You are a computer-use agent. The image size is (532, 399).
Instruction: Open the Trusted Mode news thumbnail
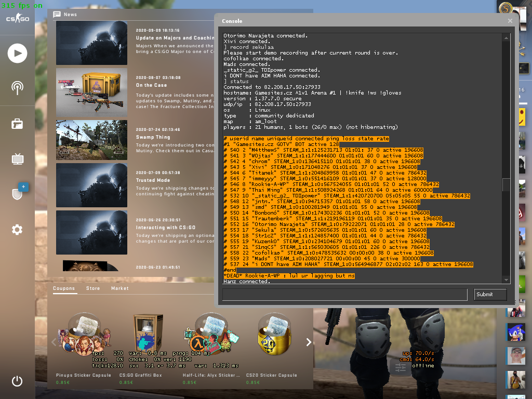(x=91, y=185)
